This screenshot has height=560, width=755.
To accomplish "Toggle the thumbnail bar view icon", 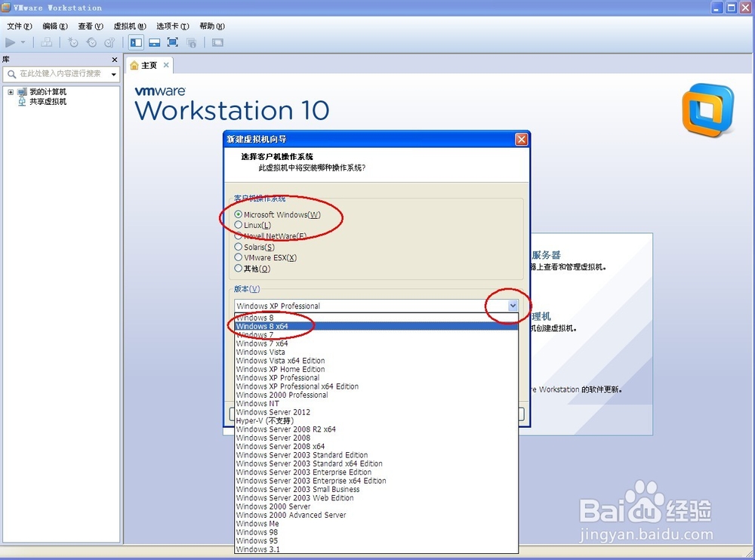I will click(154, 42).
